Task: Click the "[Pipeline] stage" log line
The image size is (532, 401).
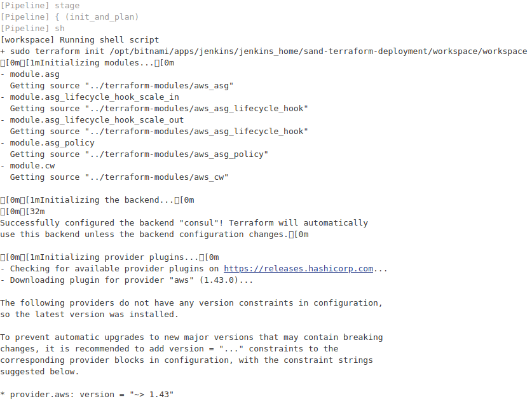Action: tap(40, 6)
